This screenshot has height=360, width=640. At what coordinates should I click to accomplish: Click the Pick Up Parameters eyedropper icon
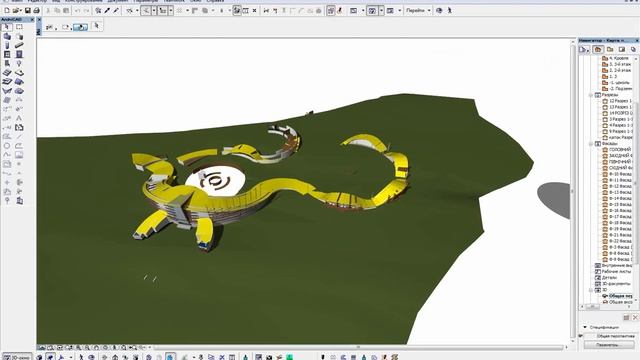[x=107, y=11]
